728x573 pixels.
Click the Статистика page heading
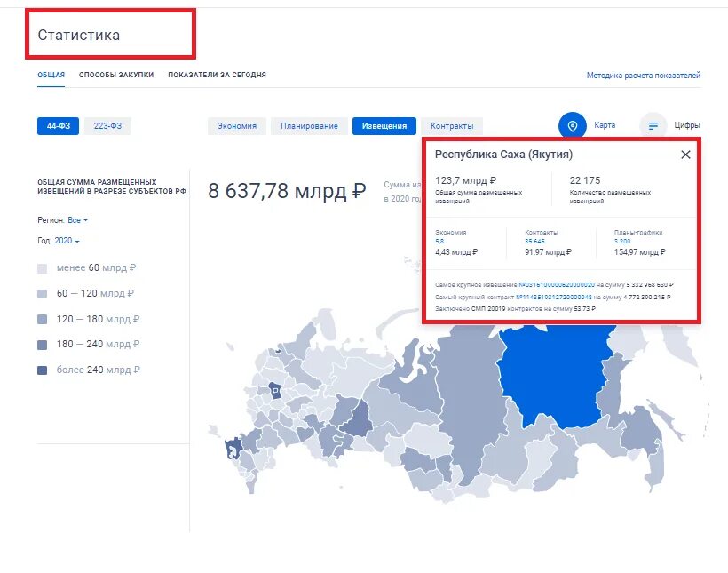coord(78,35)
